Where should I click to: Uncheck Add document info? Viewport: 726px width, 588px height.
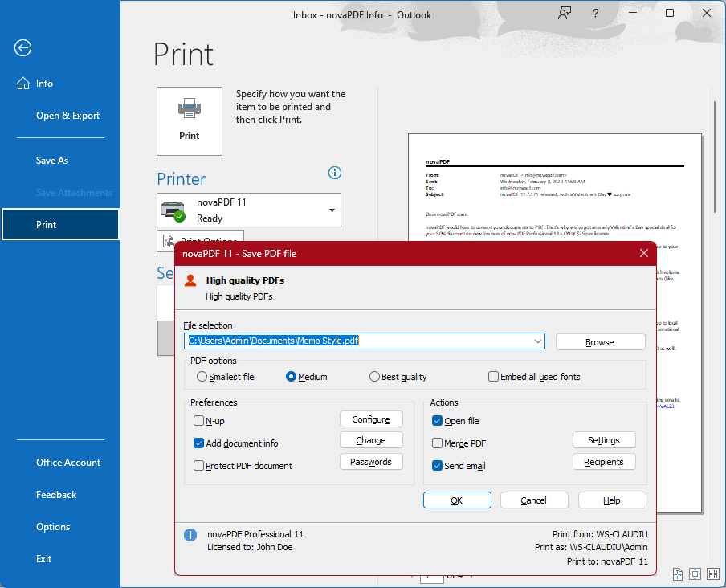pos(198,443)
